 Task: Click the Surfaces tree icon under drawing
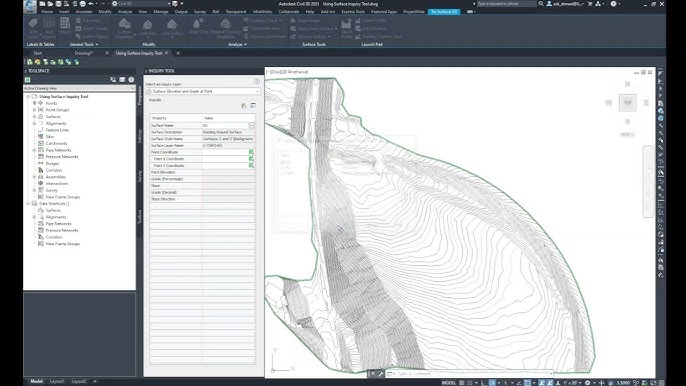click(x=41, y=116)
